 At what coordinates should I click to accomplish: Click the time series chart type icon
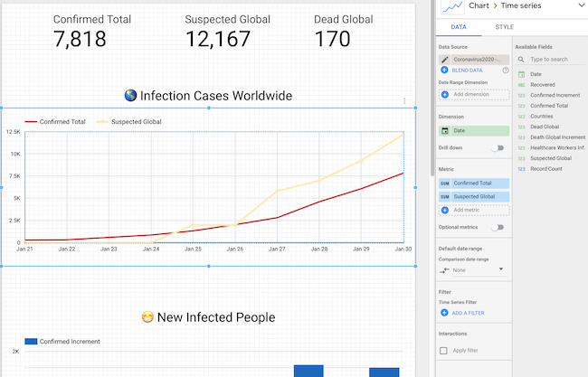click(x=452, y=6)
